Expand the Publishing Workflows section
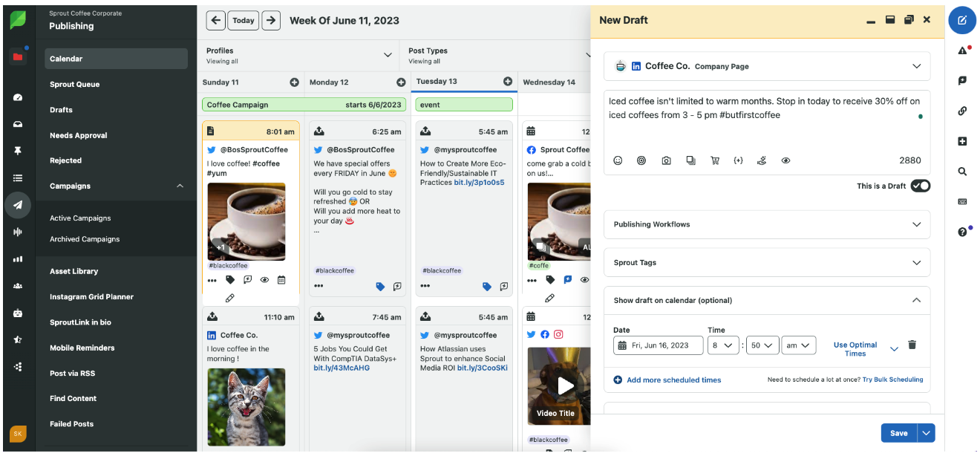This screenshot has width=980, height=459. [767, 224]
